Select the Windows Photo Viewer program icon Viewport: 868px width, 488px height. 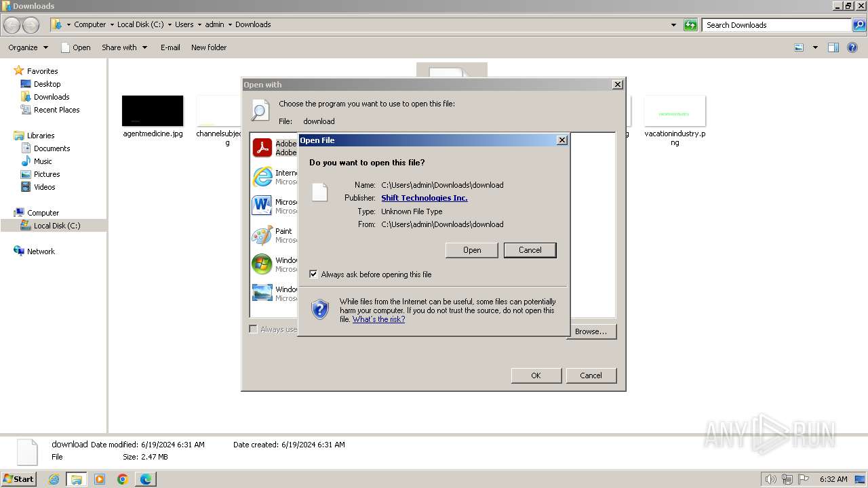262,293
